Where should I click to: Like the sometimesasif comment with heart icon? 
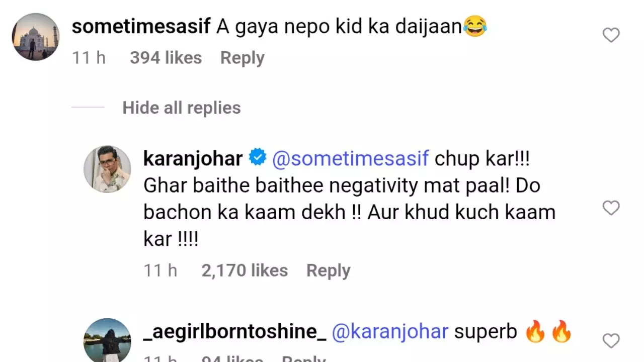[x=611, y=35]
